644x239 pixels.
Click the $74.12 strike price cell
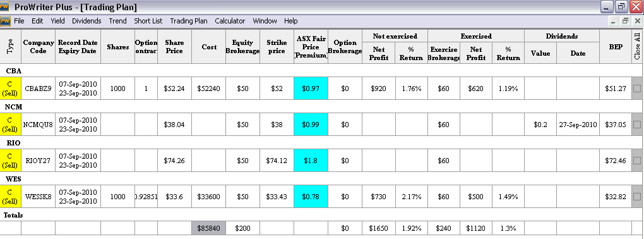(277, 161)
